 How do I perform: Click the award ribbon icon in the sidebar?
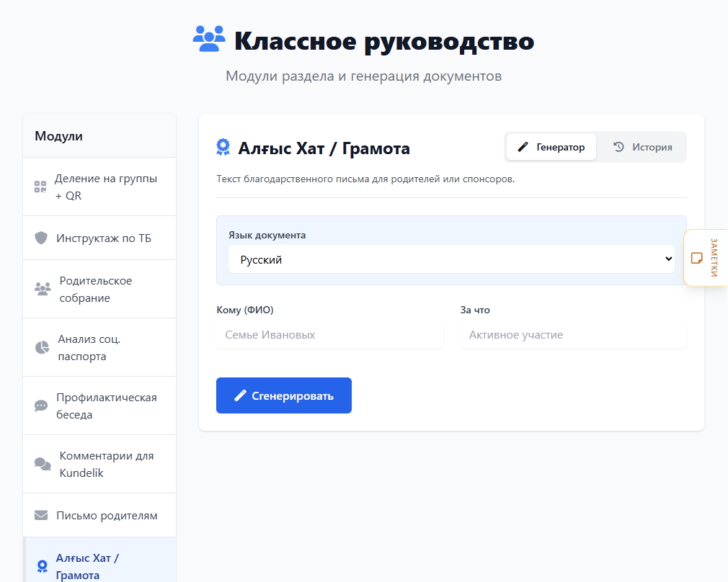click(43, 565)
